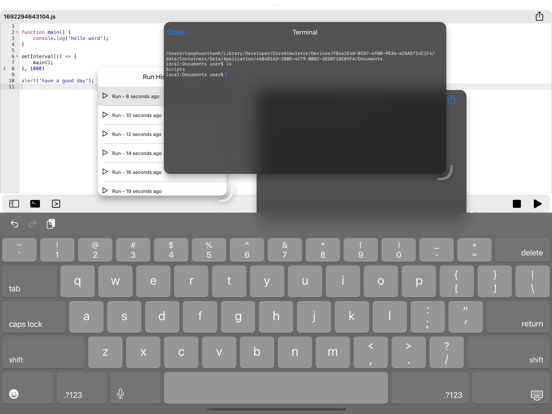The height and width of the screenshot is (414, 552).
Task: Tap the p key
Action: tap(419, 281)
